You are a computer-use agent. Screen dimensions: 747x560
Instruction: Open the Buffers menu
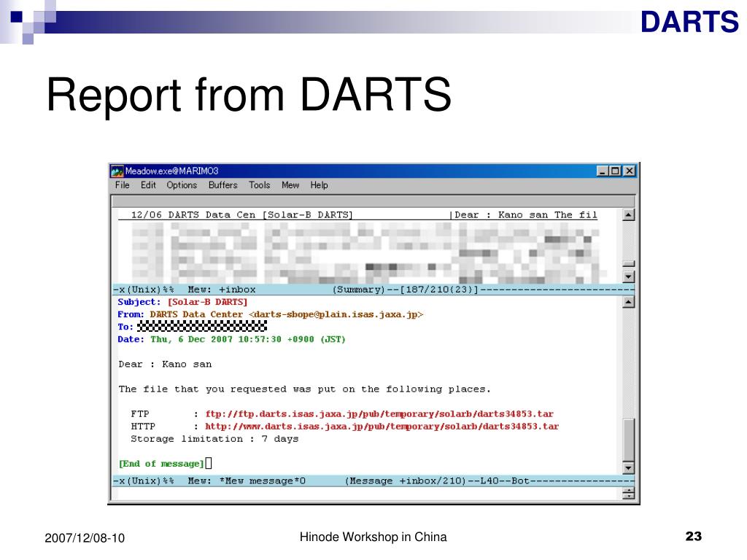click(222, 185)
